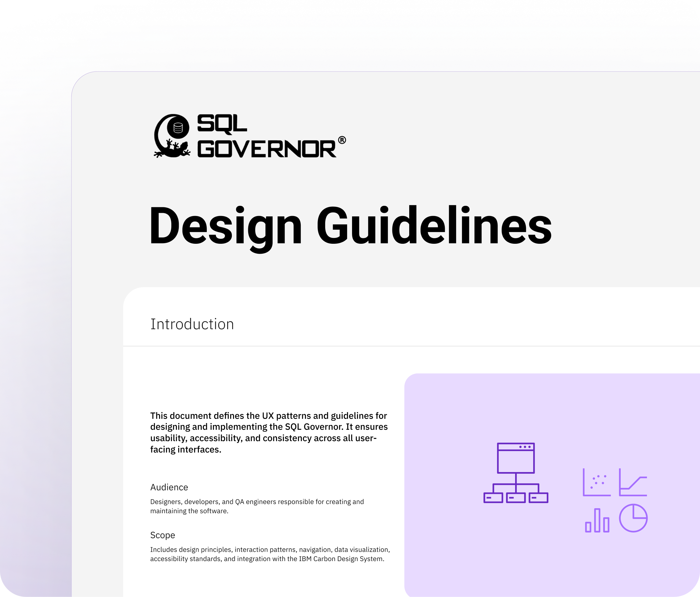
Task: Toggle the Scope section details
Action: point(162,535)
